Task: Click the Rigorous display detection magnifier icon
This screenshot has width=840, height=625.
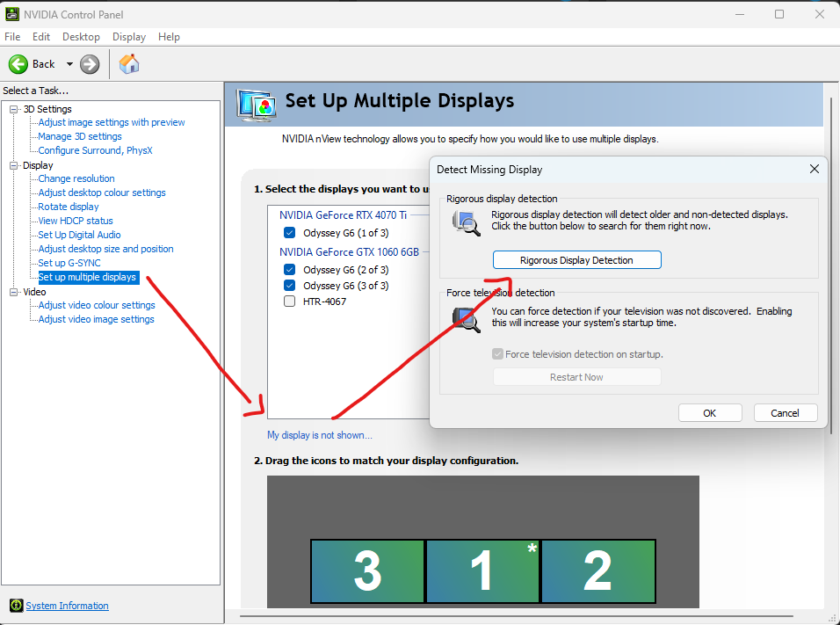Action: click(x=466, y=223)
